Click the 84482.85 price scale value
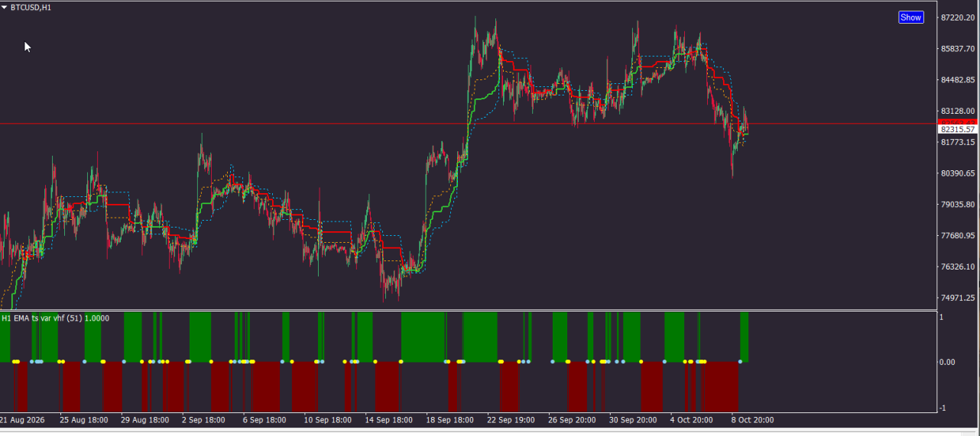 click(x=958, y=80)
